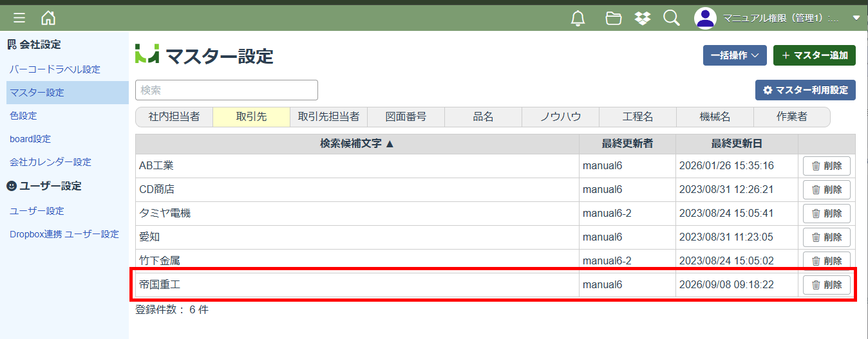The width and height of the screenshot is (868, 339).
Task: Switch to 社内担当者 tab
Action: tap(174, 116)
